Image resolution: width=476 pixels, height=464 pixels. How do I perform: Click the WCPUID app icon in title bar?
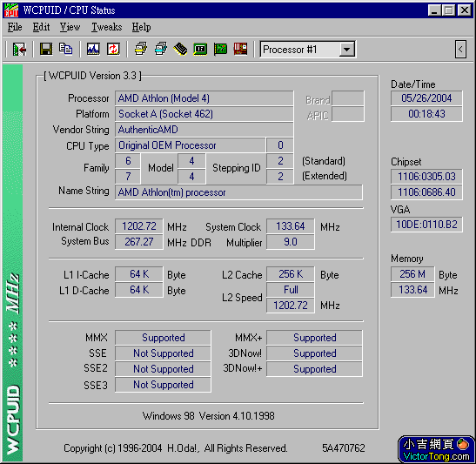(11, 10)
